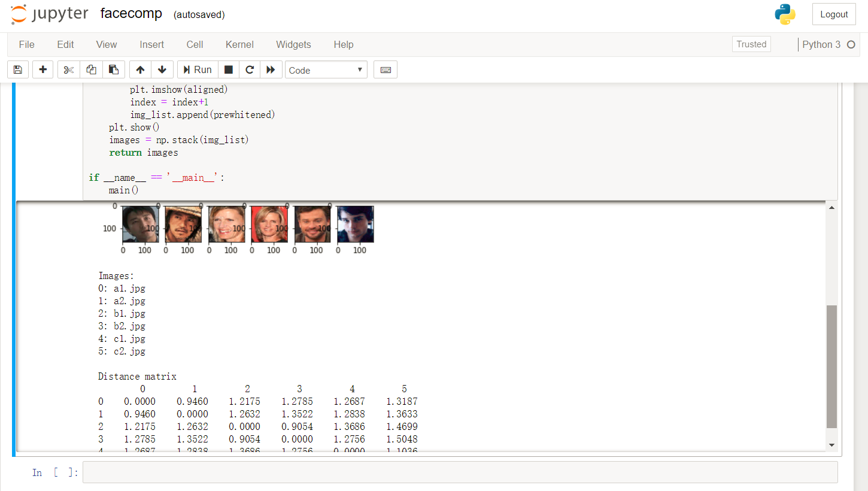
Task: Move selected cell up arrow
Action: 140,70
